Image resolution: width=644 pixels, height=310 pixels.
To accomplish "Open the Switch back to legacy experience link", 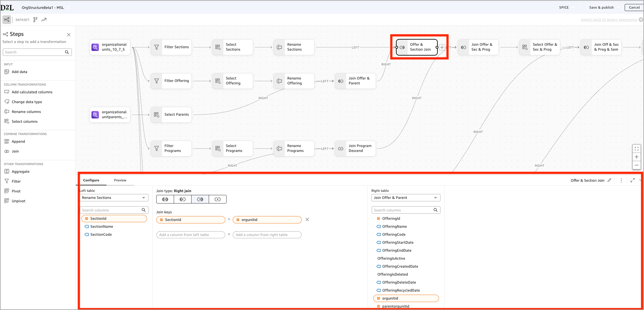I will (x=609, y=19).
